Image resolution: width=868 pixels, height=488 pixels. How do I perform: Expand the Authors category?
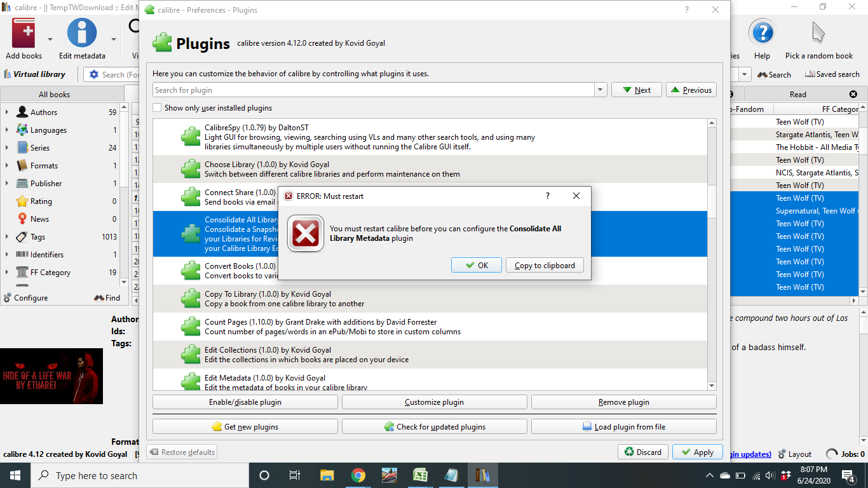7,112
